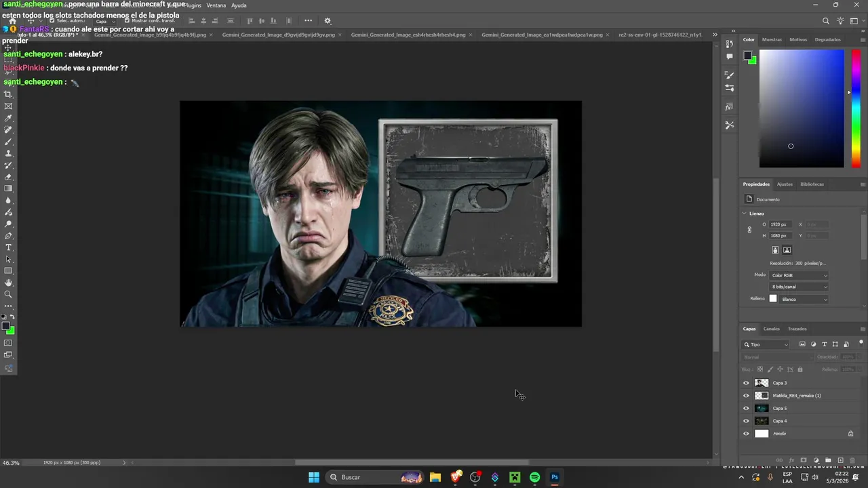
Task: Select the Zoom tool in toolbar
Action: tap(8, 294)
